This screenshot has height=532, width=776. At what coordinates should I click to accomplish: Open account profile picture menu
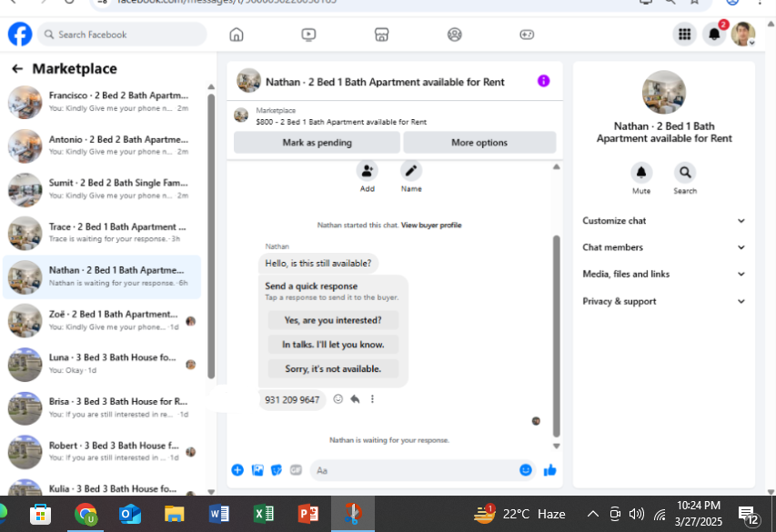(x=743, y=35)
